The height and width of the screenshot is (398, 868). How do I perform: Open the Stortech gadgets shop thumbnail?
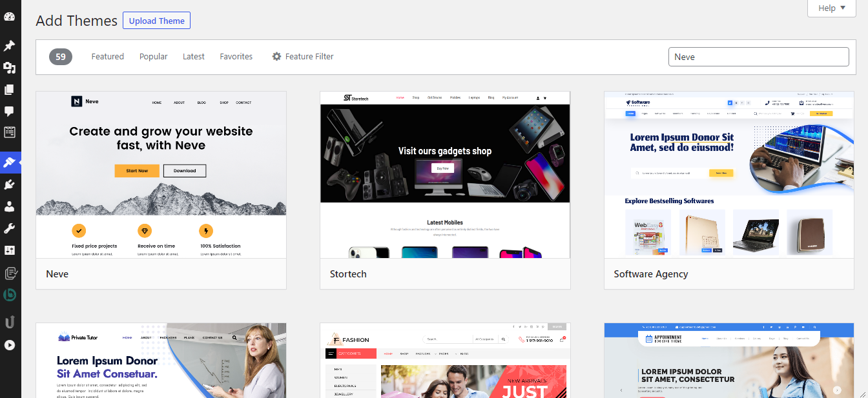click(445, 175)
